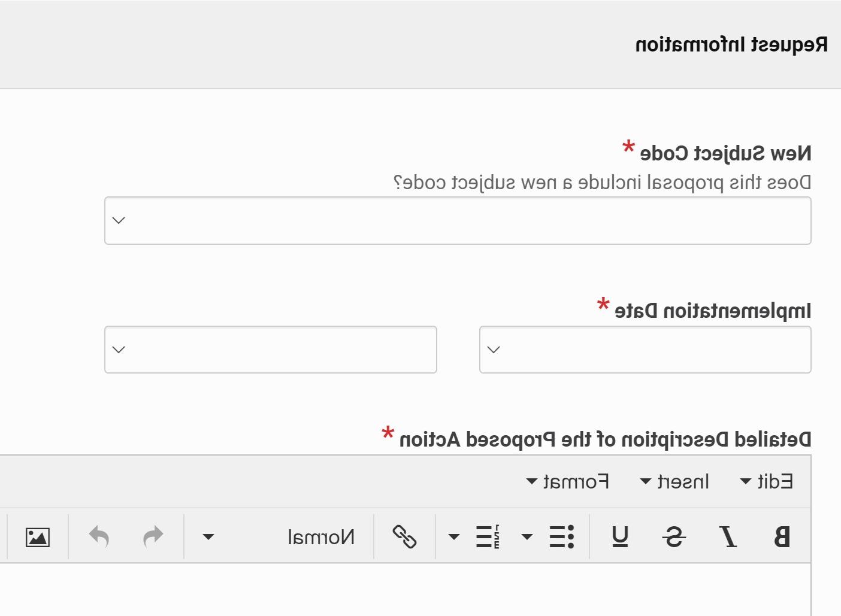Viewport: 841px width, 616px height.
Task: Open the Format menu in the editor
Action: tap(568, 481)
